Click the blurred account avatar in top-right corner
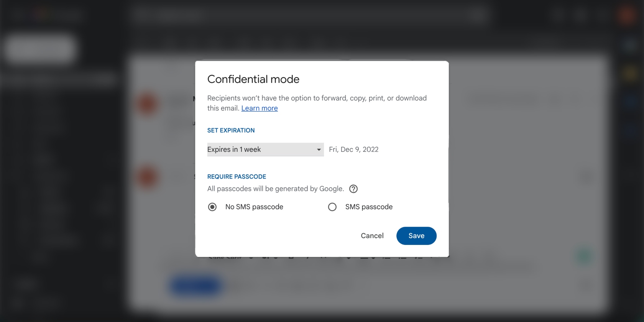Viewport: 644px width, 322px height. [626, 15]
